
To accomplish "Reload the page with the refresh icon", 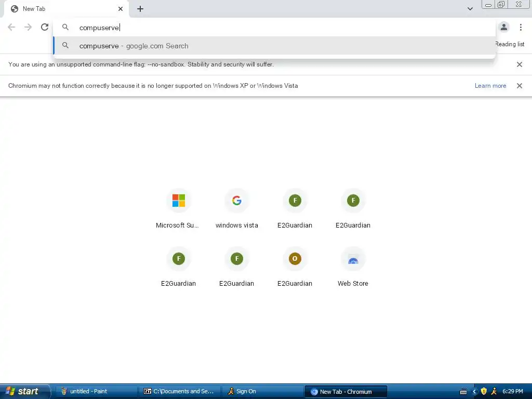I will 45,27.
